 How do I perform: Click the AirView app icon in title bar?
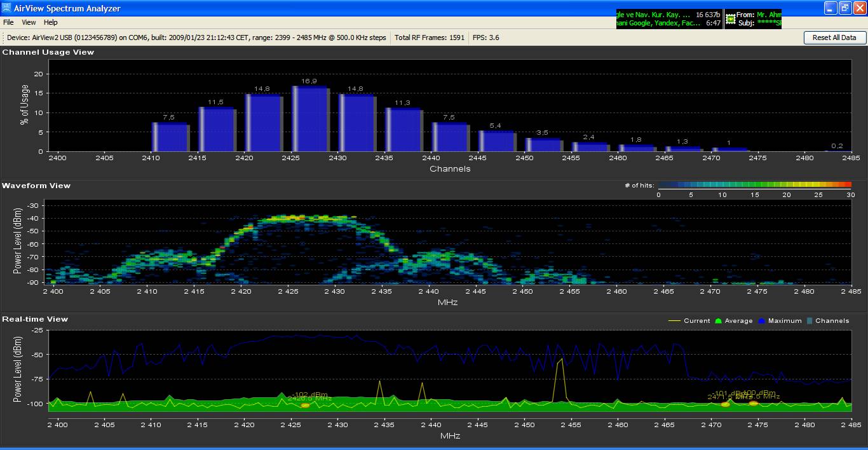point(7,8)
